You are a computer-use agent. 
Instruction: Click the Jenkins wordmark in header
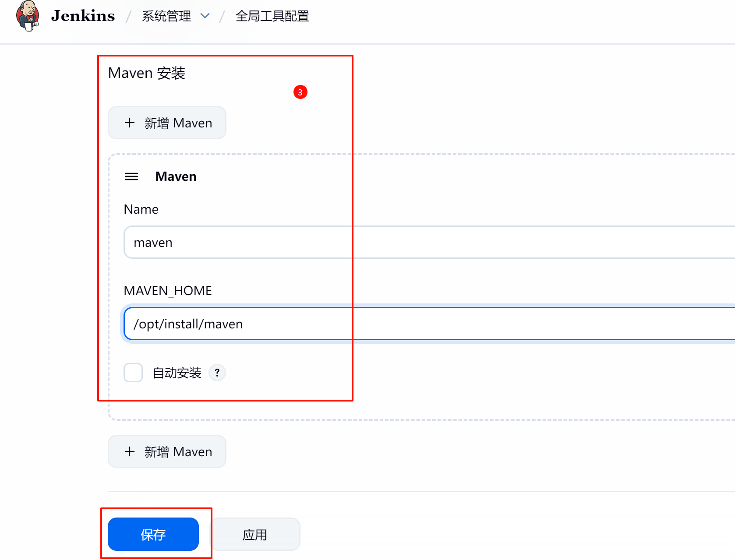click(83, 16)
